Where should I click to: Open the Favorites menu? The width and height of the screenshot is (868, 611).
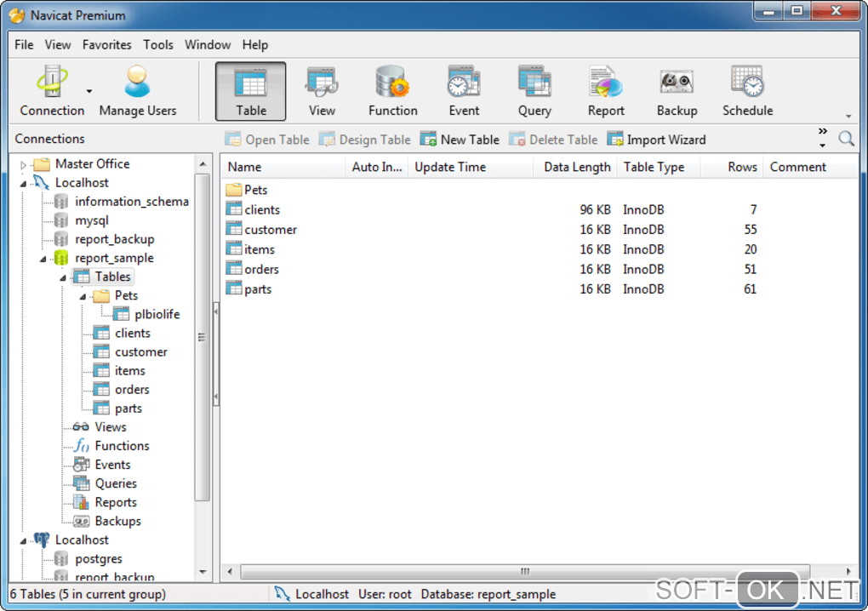click(x=107, y=44)
